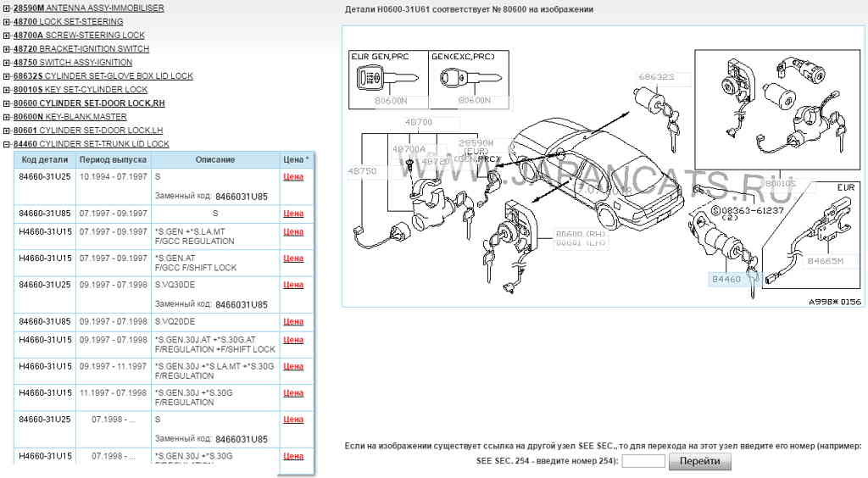Image resolution: width=868 pixels, height=478 pixels.
Task: Click highlighted 84460 callout in the diagram
Action: coord(726,278)
